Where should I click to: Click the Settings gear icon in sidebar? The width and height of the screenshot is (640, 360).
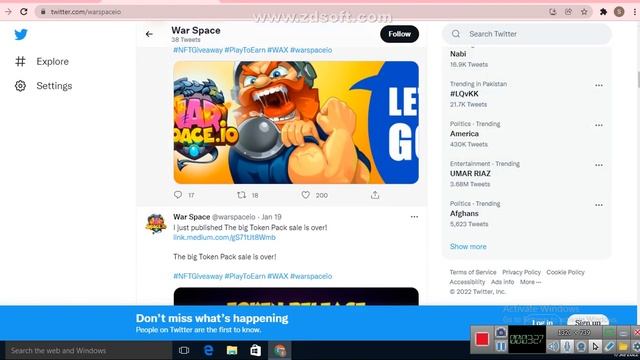coord(20,86)
